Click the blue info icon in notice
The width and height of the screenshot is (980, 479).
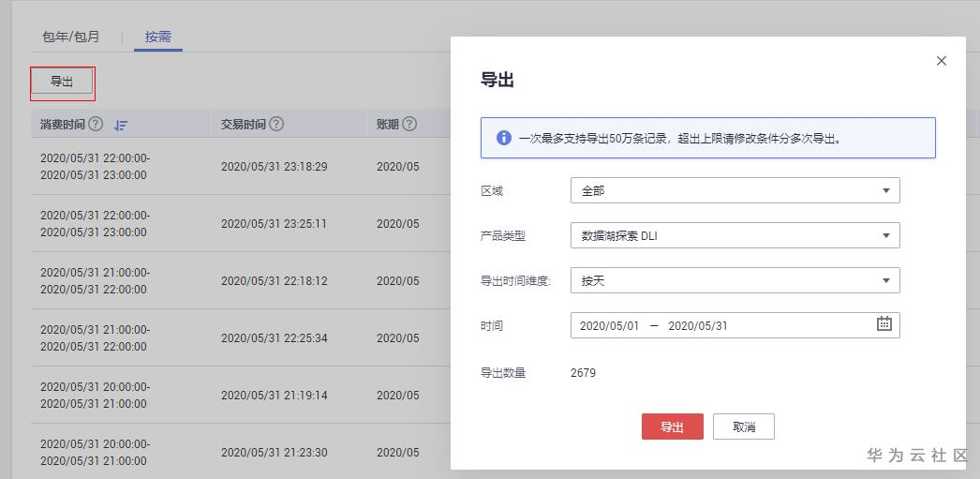point(503,138)
